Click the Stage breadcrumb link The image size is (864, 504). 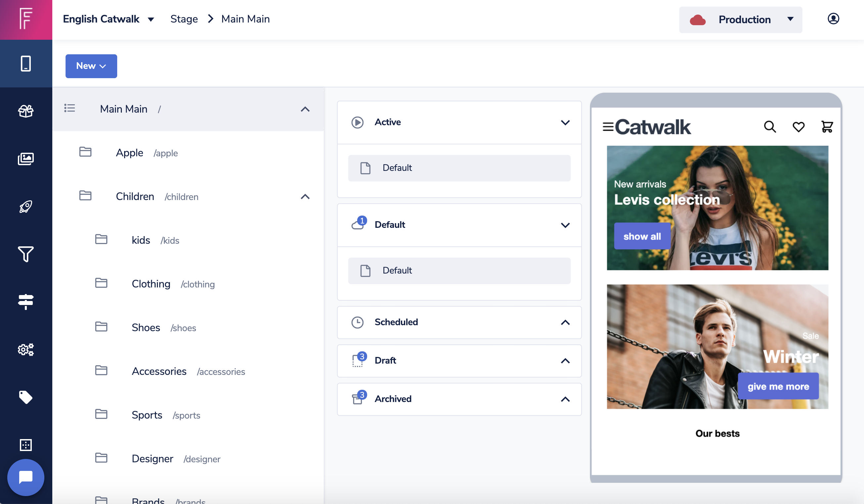(x=184, y=19)
